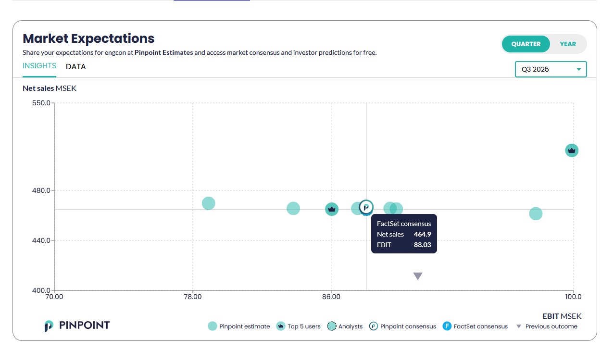Click the Top 5 users legend crown
Image resolution: width=614 pixels, height=364 pixels.
281,326
